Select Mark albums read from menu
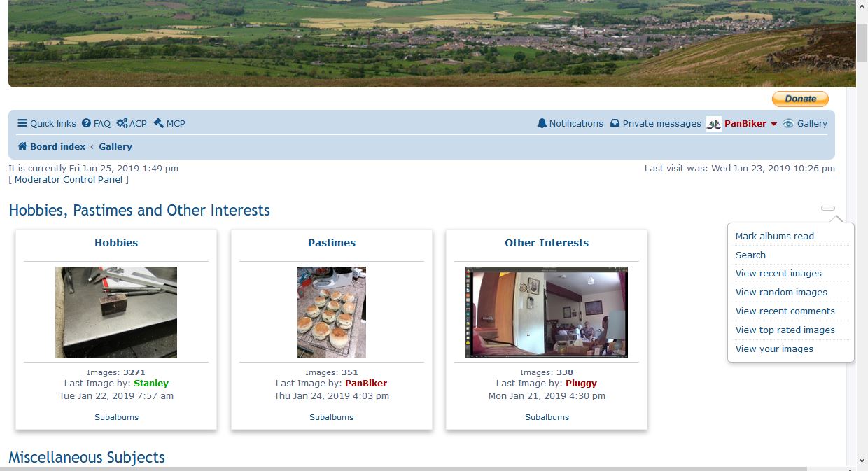 [774, 236]
